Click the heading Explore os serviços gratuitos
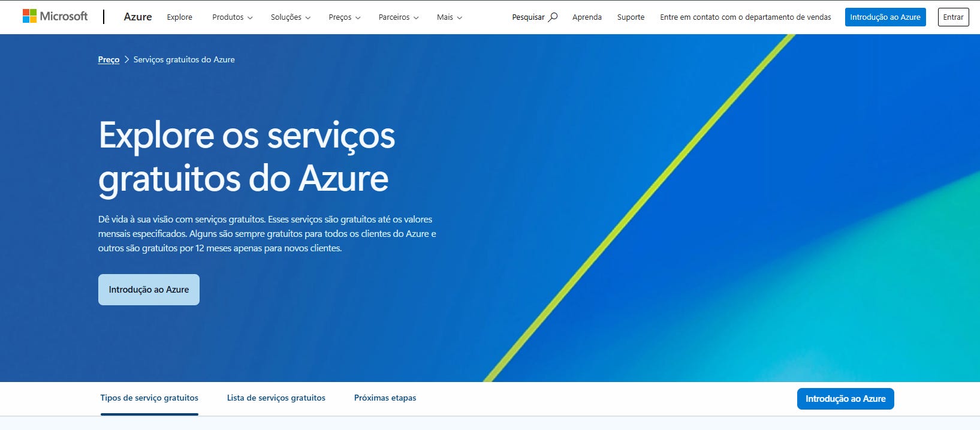 247,157
